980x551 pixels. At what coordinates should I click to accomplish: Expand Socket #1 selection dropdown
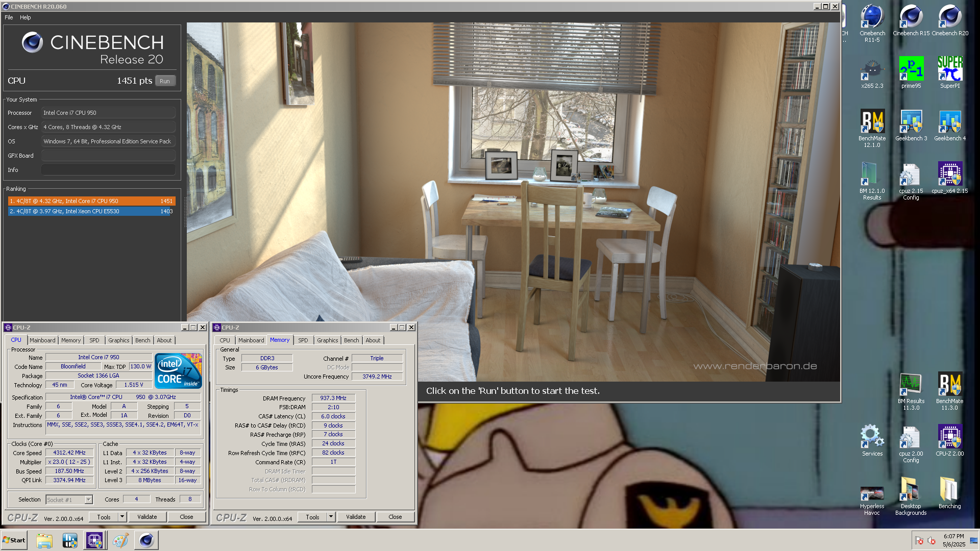pyautogui.click(x=88, y=500)
